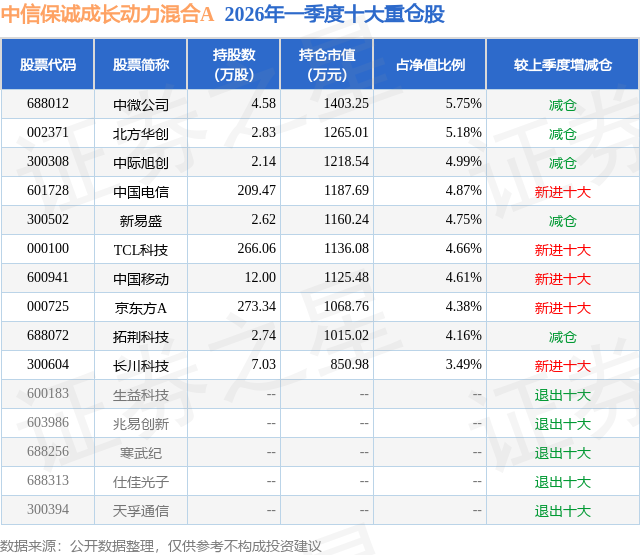Click 减仓 label in 拓荆科技 row
Screen dimensions: 640x555
click(562, 336)
